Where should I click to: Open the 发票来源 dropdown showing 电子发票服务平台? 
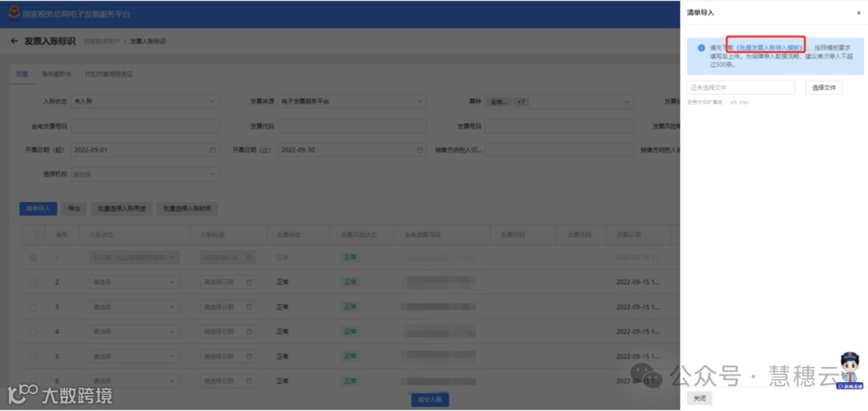(352, 102)
